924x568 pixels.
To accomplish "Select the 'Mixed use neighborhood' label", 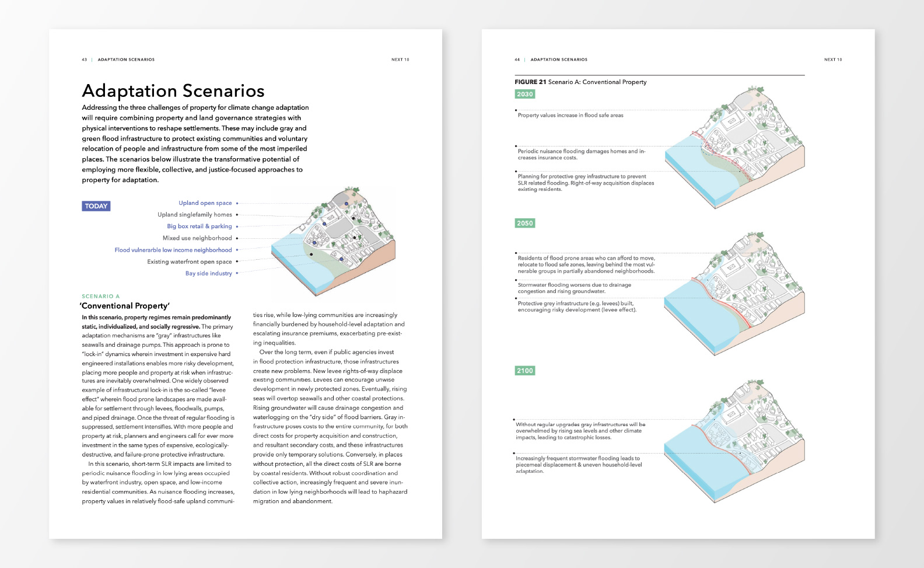I will pos(197,238).
